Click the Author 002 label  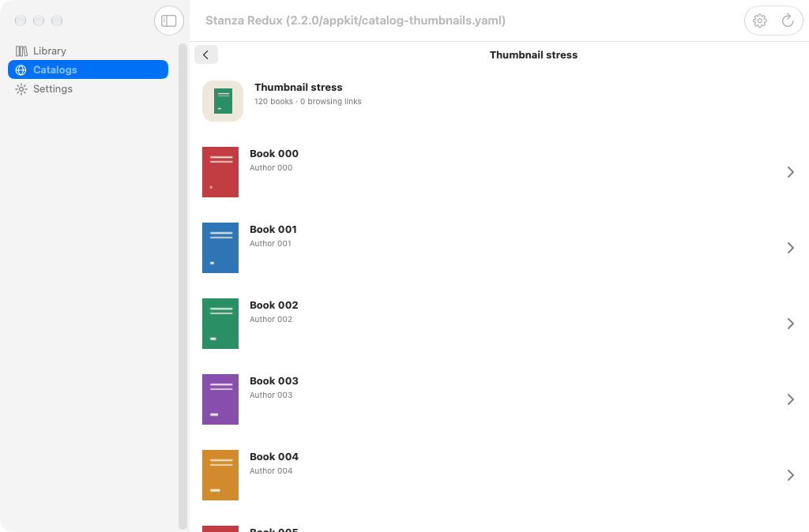point(271,319)
